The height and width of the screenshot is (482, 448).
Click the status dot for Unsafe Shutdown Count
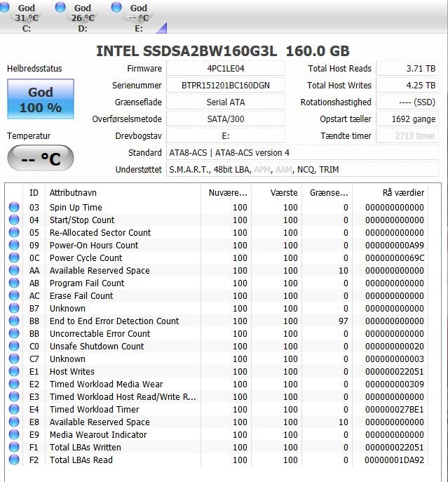point(14,346)
